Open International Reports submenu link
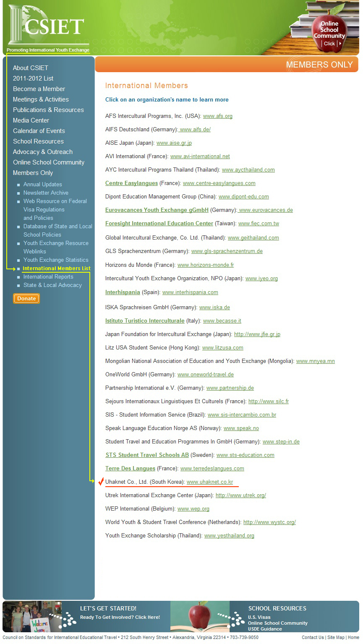 point(48,276)
